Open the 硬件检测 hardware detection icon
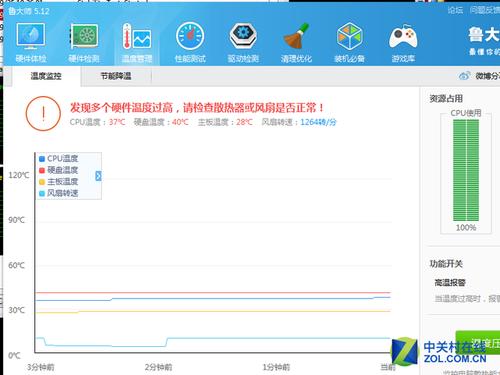500x375 pixels. [84, 42]
